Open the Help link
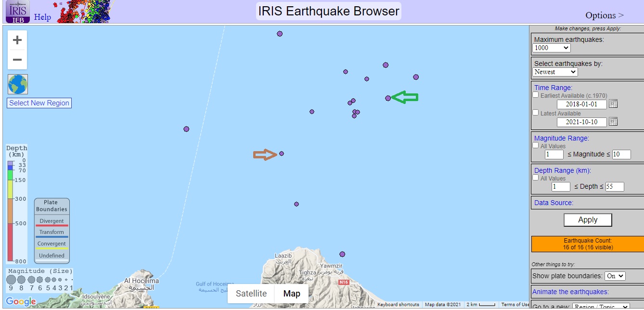Image resolution: width=644 pixels, height=310 pixels. [x=42, y=17]
